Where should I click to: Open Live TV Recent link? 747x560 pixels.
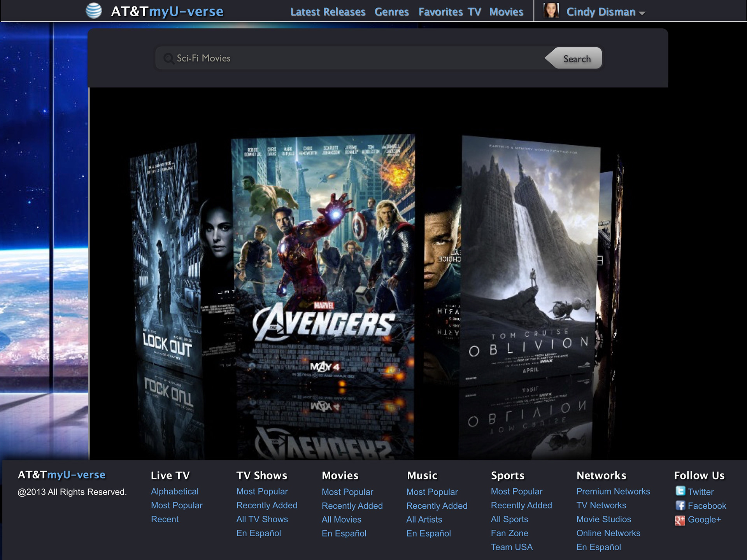(x=165, y=520)
